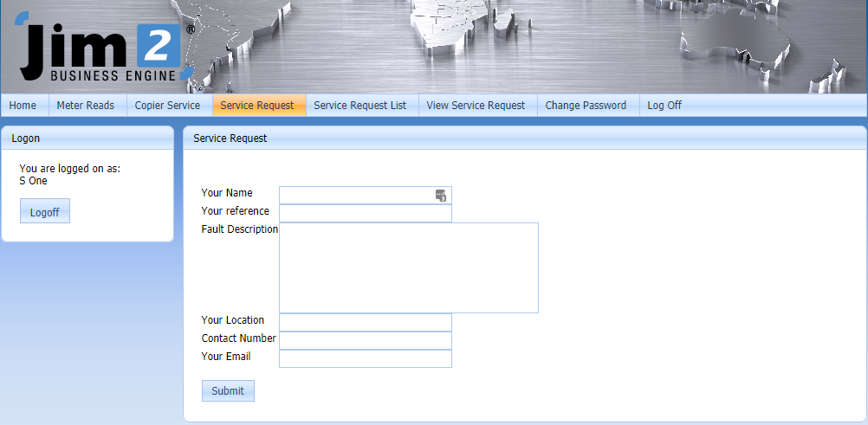
Task: Click the password manager icon in Your Name field
Action: tap(441, 196)
